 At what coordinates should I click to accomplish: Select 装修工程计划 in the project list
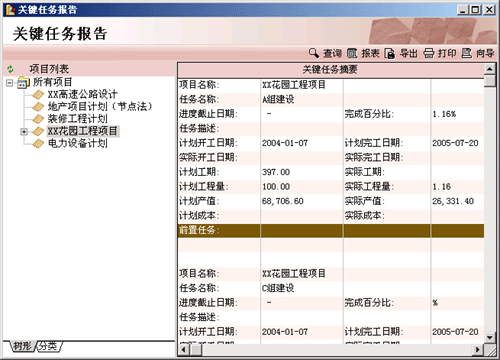click(77, 119)
